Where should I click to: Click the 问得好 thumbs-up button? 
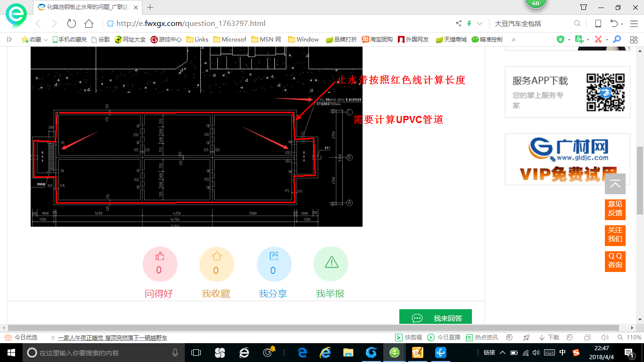[x=159, y=264]
